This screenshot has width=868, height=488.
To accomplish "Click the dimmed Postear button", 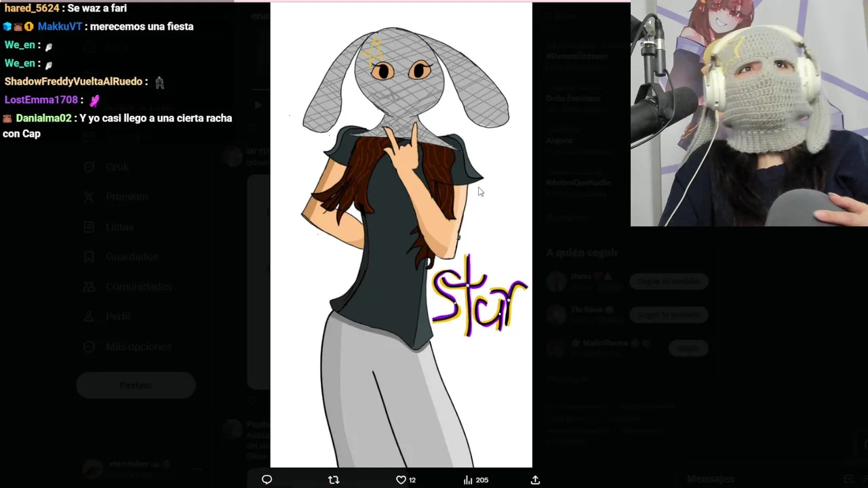I will point(136,385).
